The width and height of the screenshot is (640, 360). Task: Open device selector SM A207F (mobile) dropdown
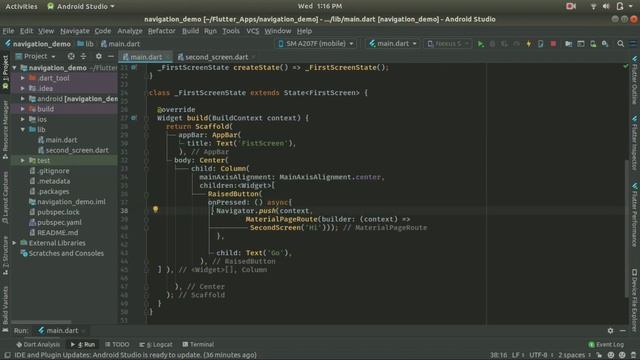pos(316,44)
